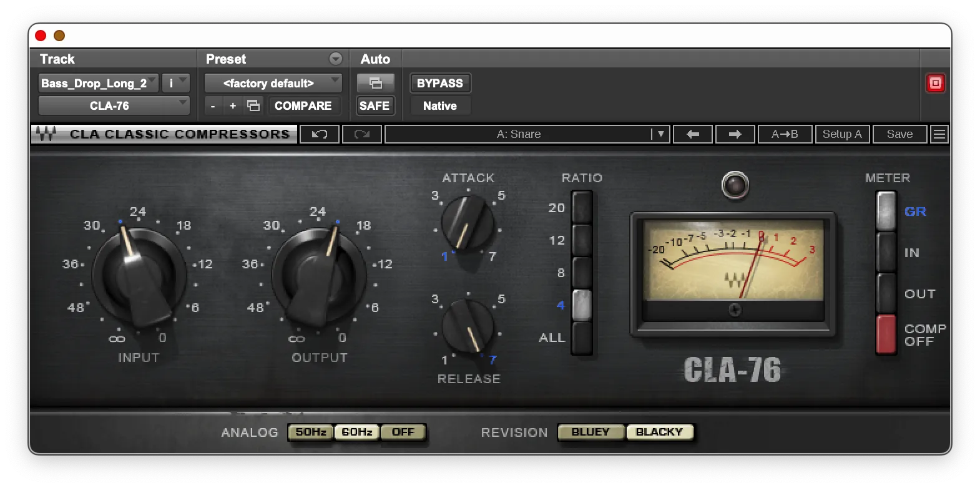Image resolution: width=980 pixels, height=488 pixels.
Task: Click the INPUT knob
Action: pyautogui.click(x=139, y=275)
